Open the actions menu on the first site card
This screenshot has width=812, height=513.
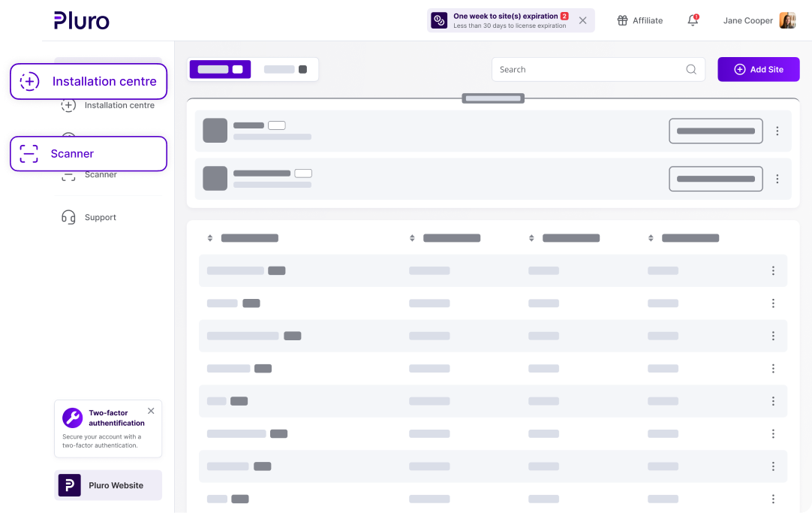[777, 130]
